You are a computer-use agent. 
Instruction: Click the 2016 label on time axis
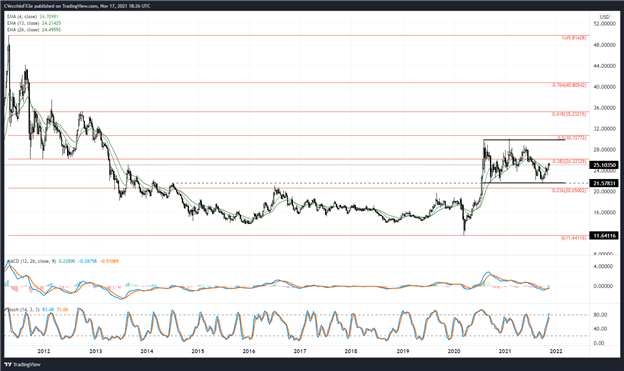point(249,351)
